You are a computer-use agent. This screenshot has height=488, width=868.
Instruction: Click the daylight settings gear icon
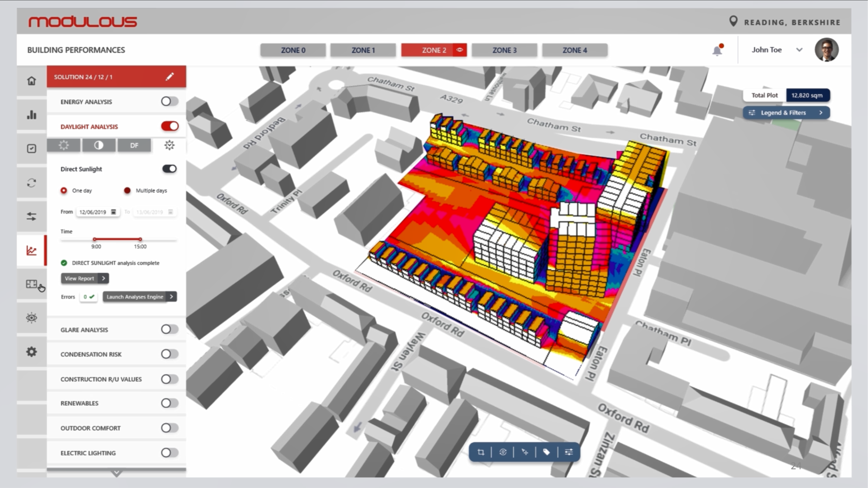coord(169,145)
